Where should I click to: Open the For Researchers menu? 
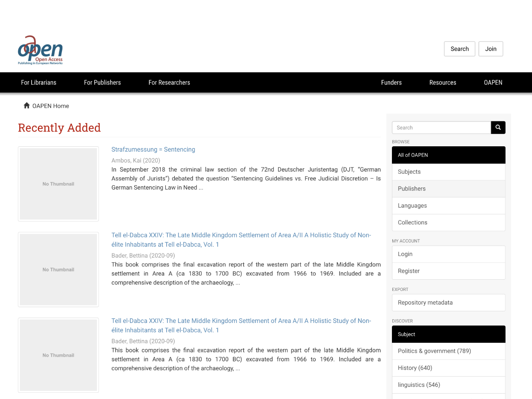169,82
